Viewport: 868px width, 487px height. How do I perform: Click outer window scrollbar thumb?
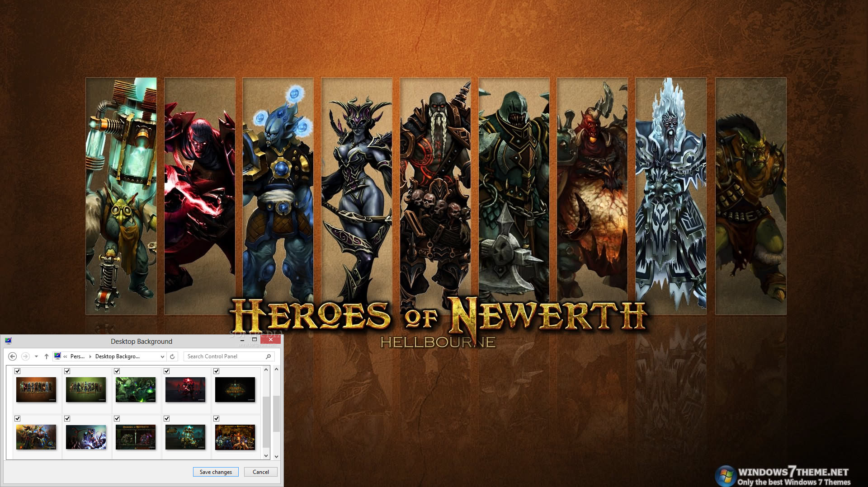pos(276,413)
